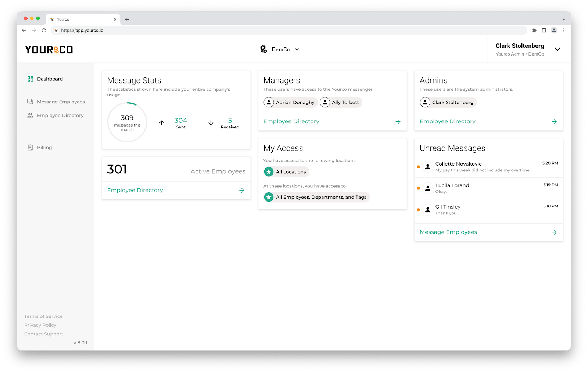588x373 pixels.
Task: Expand the DemCo company dropdown
Action: tap(297, 49)
